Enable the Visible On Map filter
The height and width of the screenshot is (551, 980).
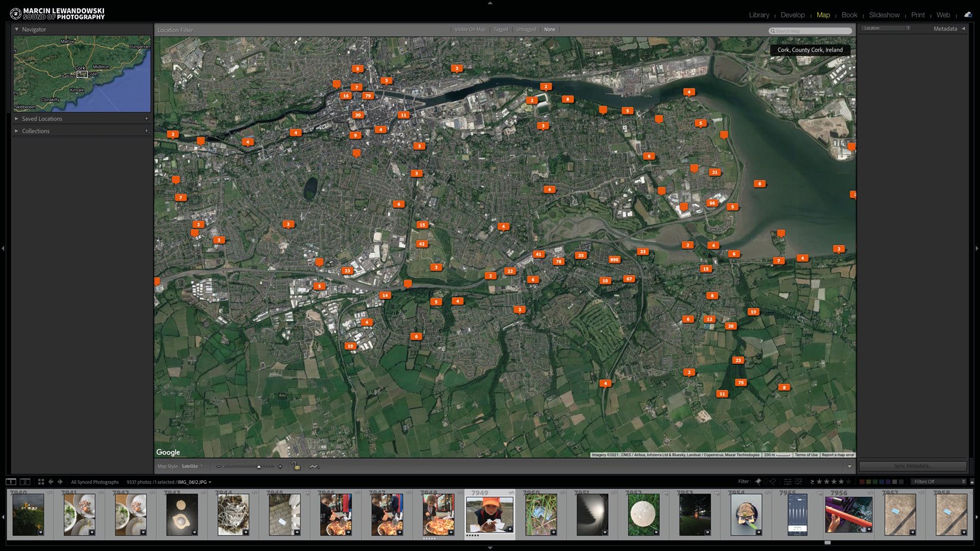470,29
